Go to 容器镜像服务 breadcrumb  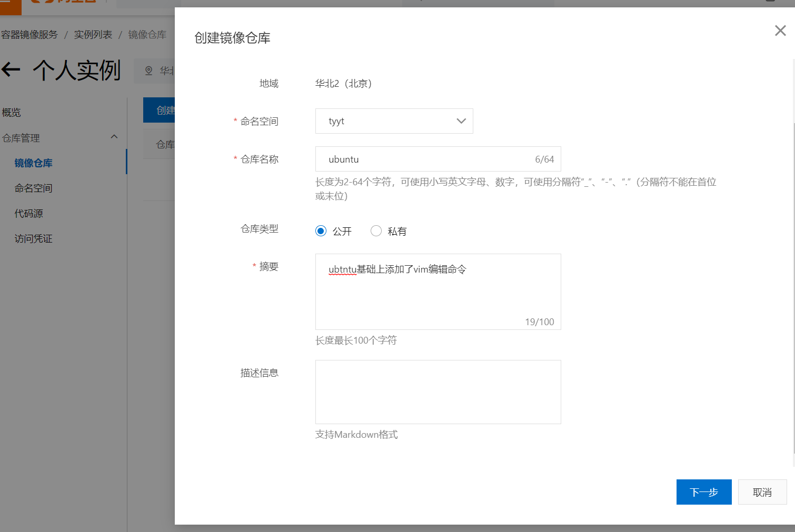click(29, 35)
